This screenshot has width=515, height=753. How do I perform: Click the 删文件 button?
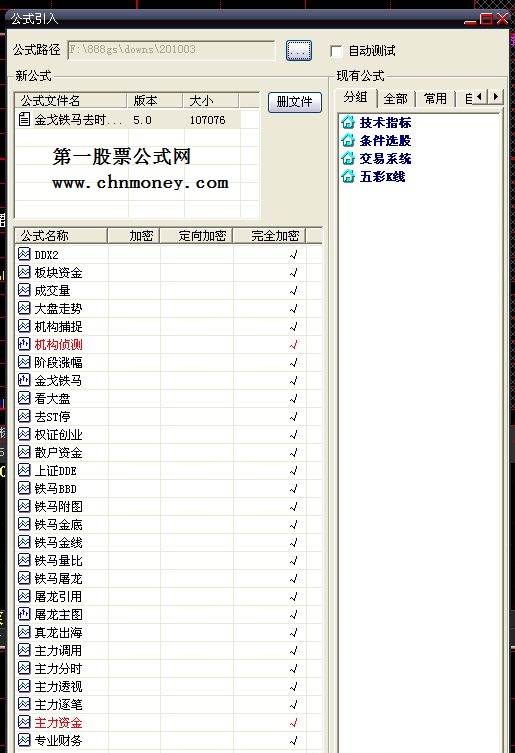pos(294,102)
